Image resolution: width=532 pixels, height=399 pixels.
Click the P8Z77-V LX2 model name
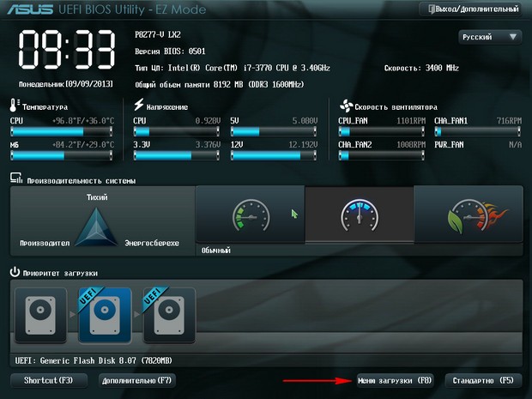pyautogui.click(x=158, y=34)
